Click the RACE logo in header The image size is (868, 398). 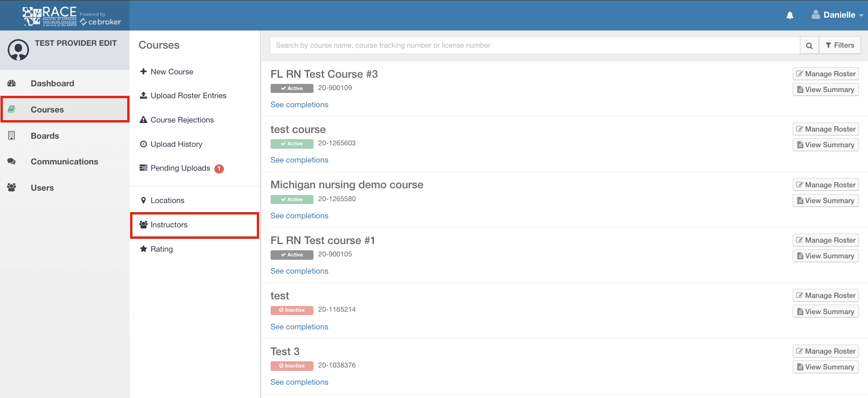50,16
